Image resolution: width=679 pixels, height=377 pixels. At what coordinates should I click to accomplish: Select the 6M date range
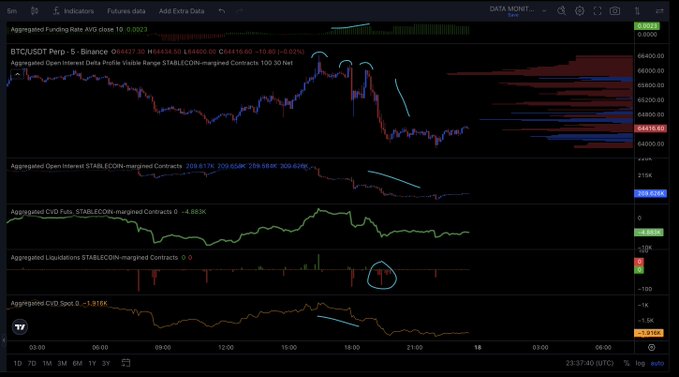click(77, 363)
